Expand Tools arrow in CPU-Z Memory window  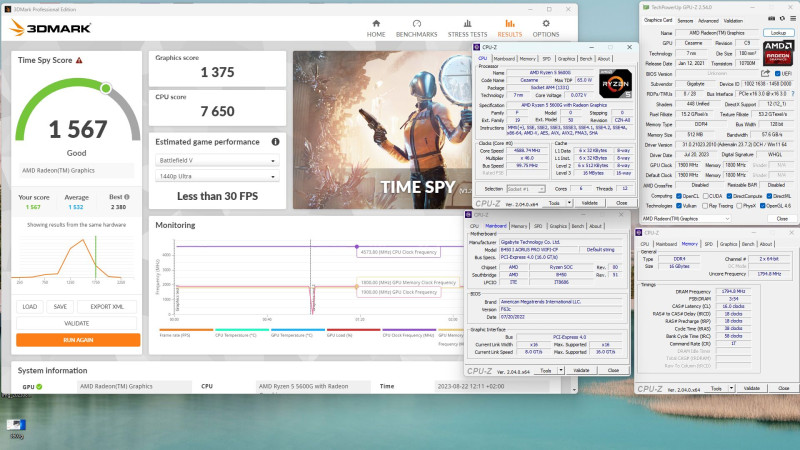pos(731,388)
